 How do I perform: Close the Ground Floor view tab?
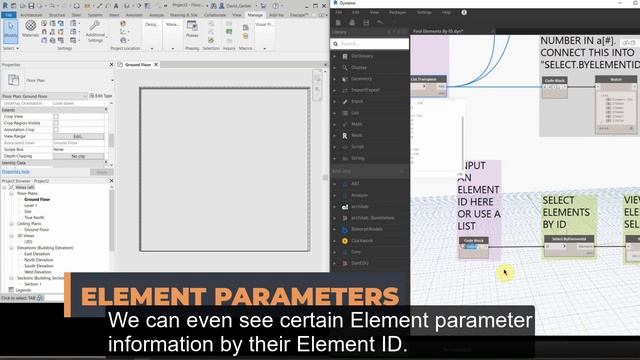[156, 64]
